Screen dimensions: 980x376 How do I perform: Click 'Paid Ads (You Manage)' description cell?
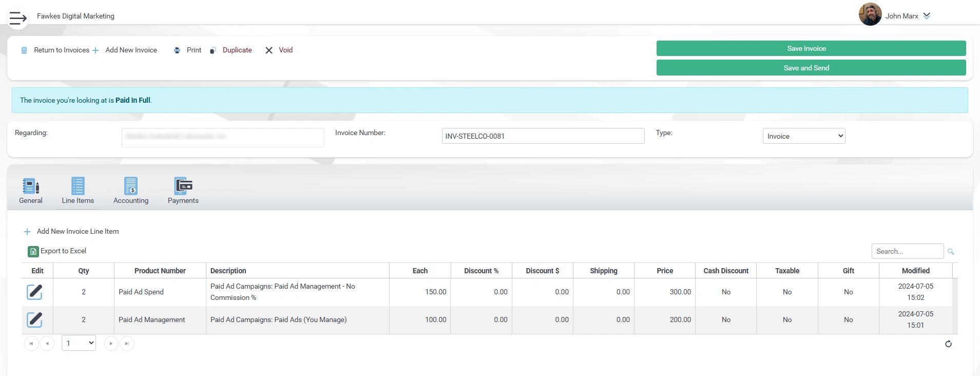pyautogui.click(x=298, y=319)
